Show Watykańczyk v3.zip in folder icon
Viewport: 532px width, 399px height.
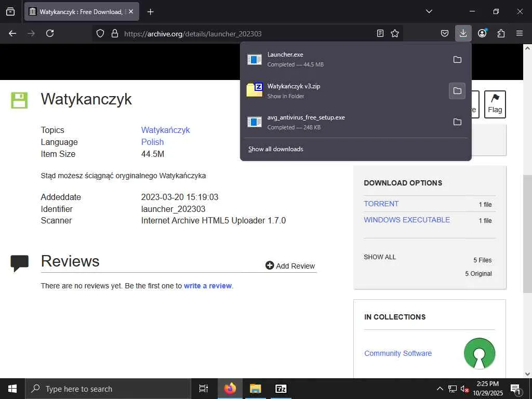(457, 90)
